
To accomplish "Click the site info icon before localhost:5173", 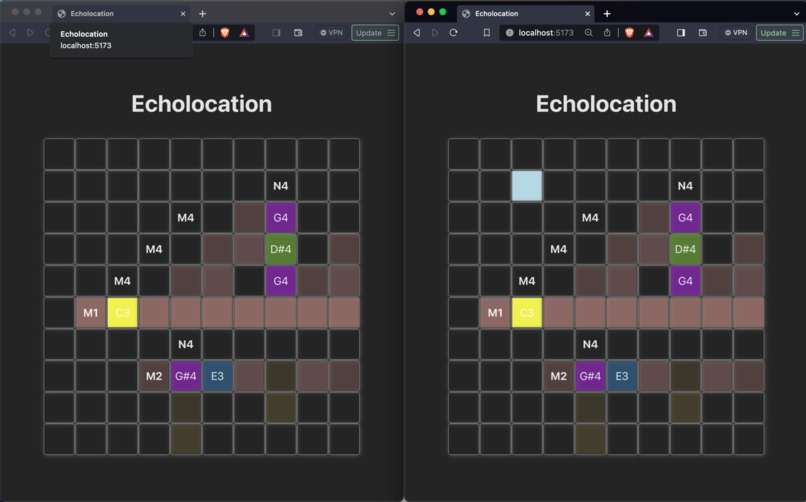I will pyautogui.click(x=509, y=33).
